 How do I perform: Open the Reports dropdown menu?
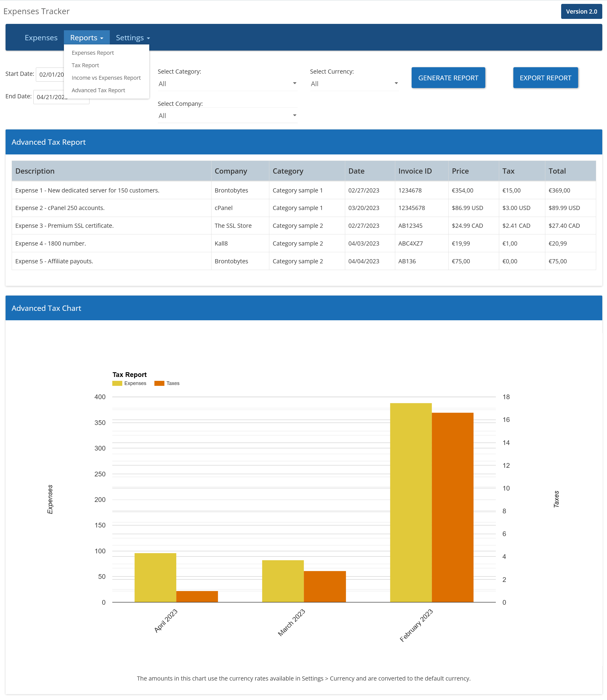pyautogui.click(x=86, y=37)
